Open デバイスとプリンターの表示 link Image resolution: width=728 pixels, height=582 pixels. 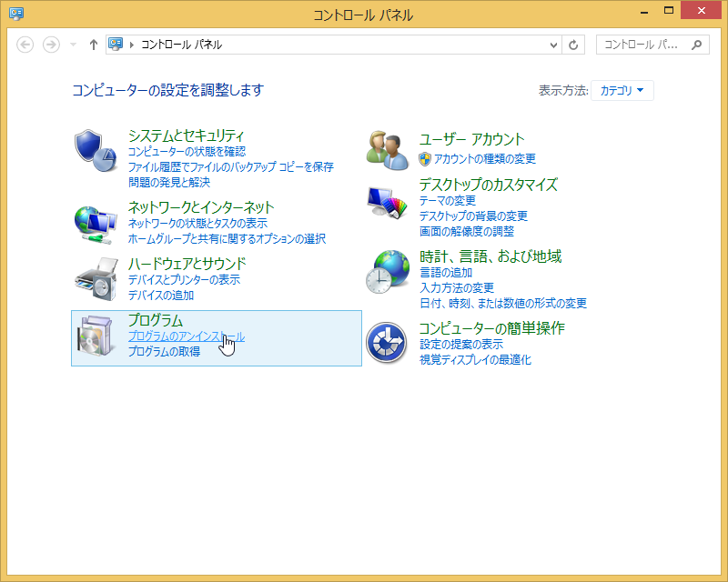184,279
